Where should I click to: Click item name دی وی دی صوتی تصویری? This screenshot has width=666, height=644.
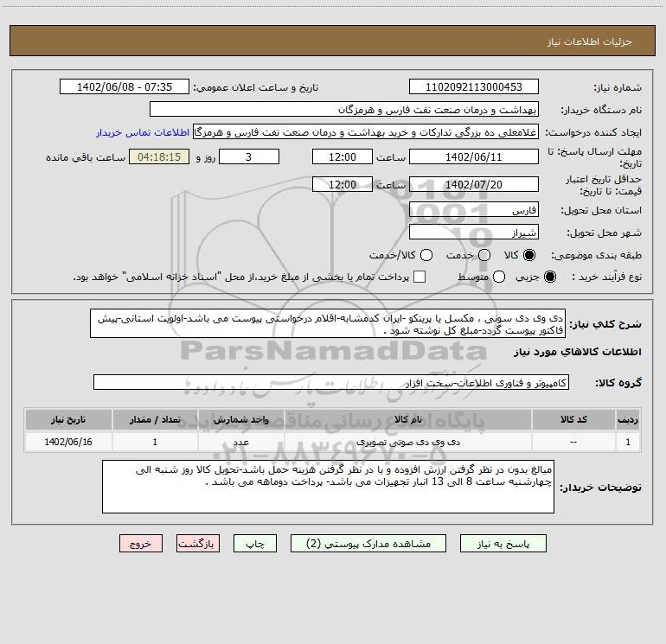pyautogui.click(x=408, y=442)
